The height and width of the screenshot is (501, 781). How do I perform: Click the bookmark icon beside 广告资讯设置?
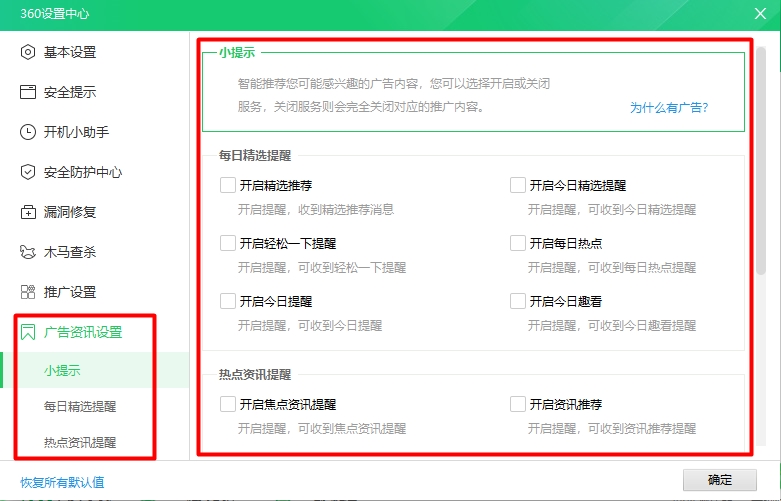[28, 332]
